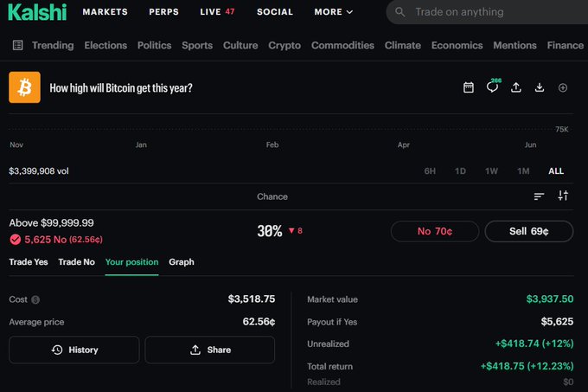
Task: Click the red checkmark position badge
Action: [16, 240]
